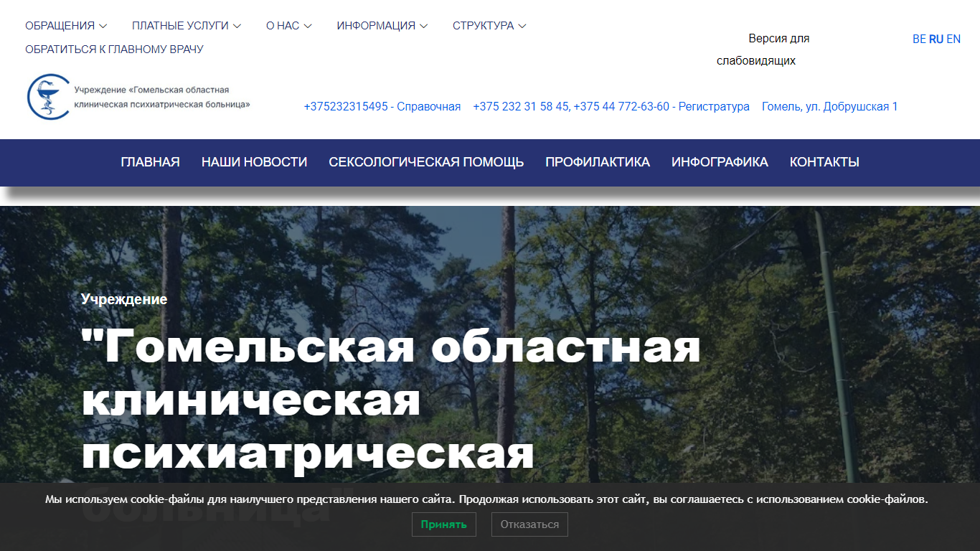Image resolution: width=980 pixels, height=551 pixels.
Task: Select RU language option
Action: 936,39
